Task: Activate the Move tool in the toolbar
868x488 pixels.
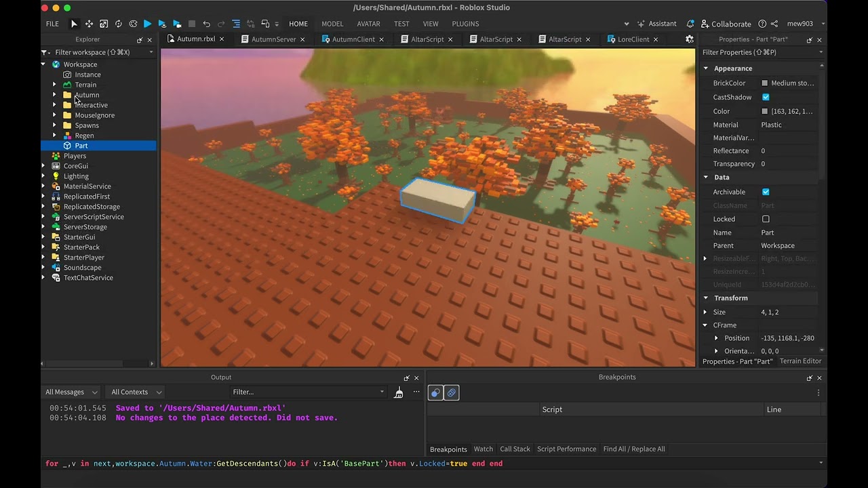Action: 89,24
